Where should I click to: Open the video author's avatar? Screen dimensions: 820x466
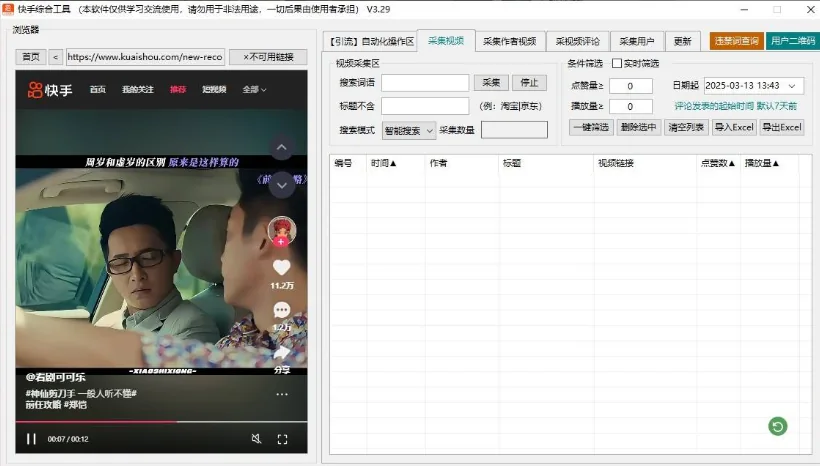[282, 229]
